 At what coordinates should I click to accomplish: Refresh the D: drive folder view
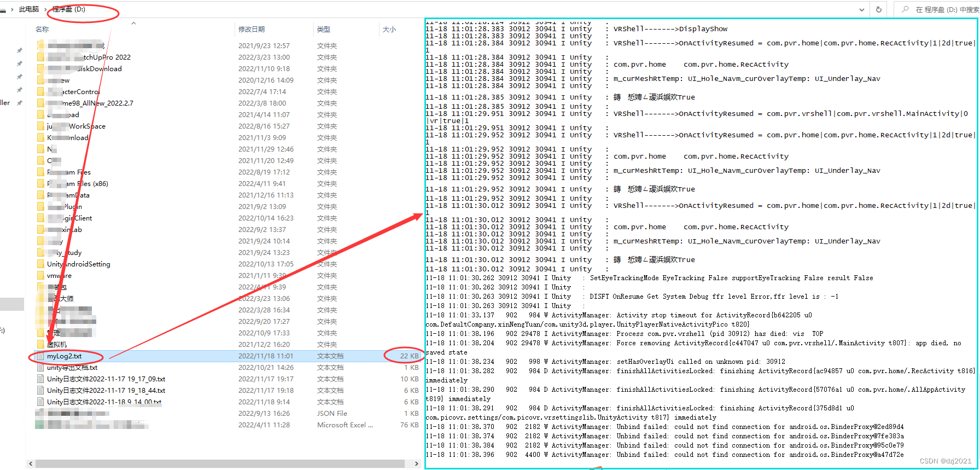[x=879, y=9]
